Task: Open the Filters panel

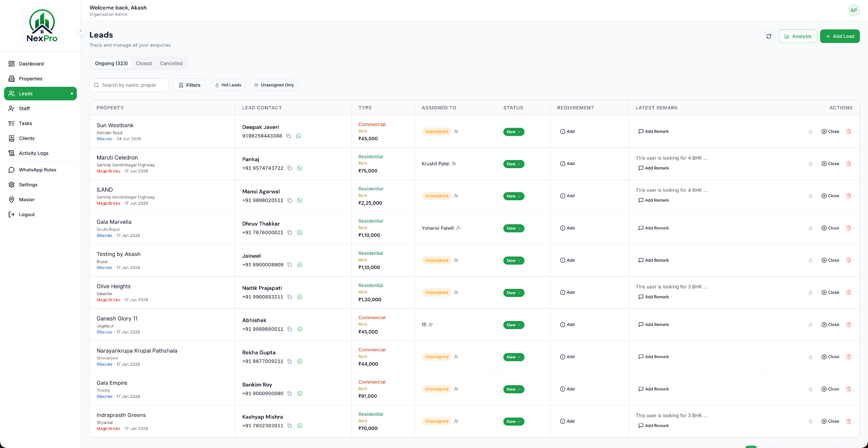Action: click(189, 85)
